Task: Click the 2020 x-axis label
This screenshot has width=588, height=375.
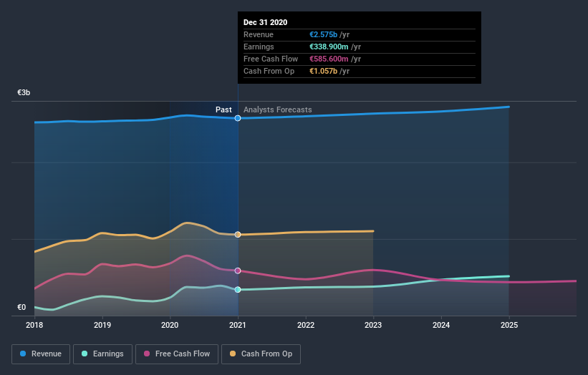Action: tap(170, 325)
